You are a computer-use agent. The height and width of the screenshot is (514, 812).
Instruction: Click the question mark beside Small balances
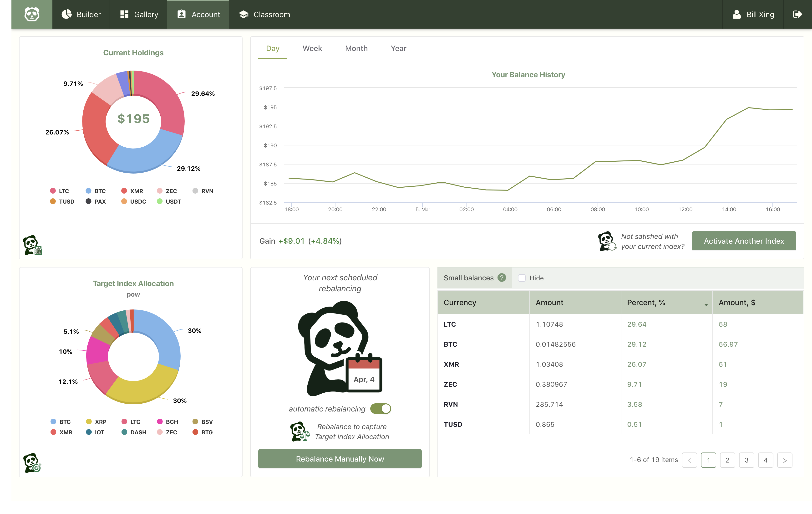(x=502, y=278)
